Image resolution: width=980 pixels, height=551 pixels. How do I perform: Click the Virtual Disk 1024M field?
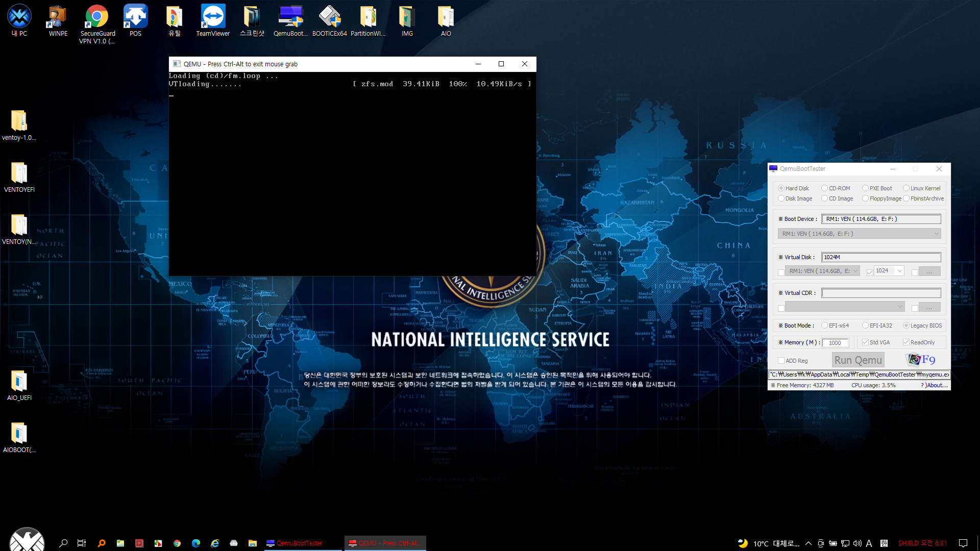[x=881, y=257]
